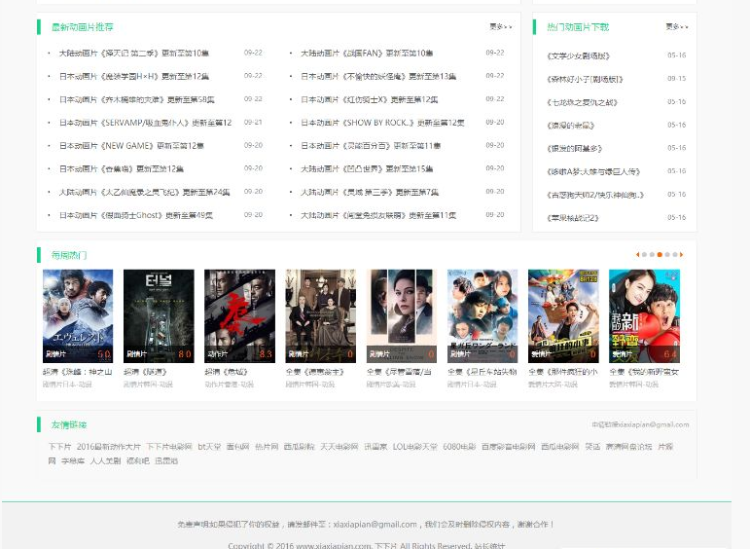The width and height of the screenshot is (750, 549).
Task: Open anime entry 《SERVAMP/吸血鬼仆人》
Action: (145, 123)
